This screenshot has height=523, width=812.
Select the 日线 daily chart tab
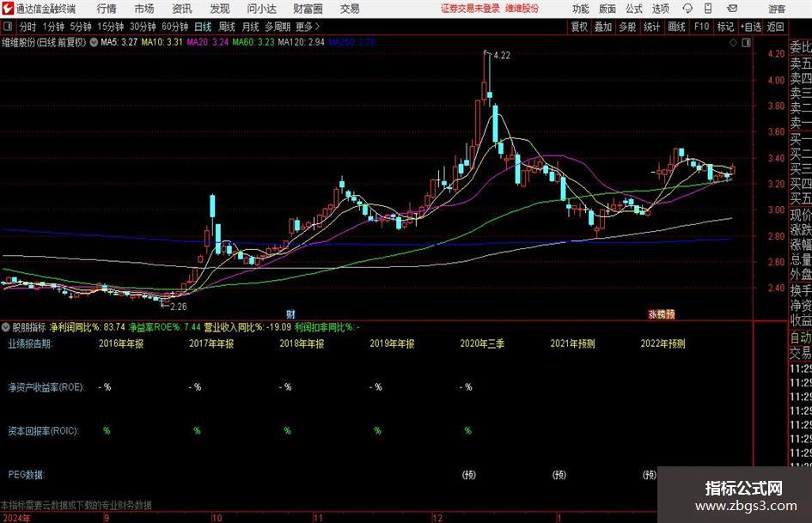pos(203,27)
